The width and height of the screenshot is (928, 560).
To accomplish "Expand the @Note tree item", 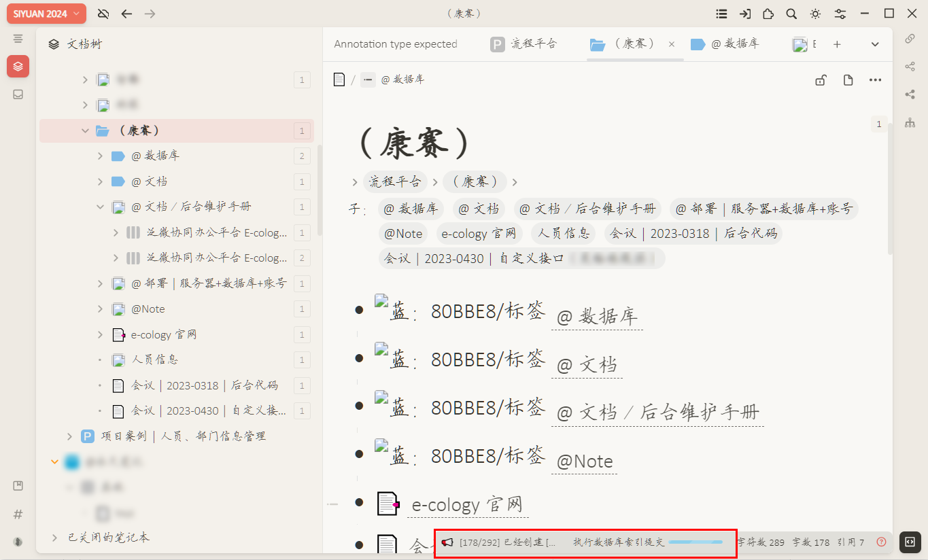I will [x=100, y=309].
